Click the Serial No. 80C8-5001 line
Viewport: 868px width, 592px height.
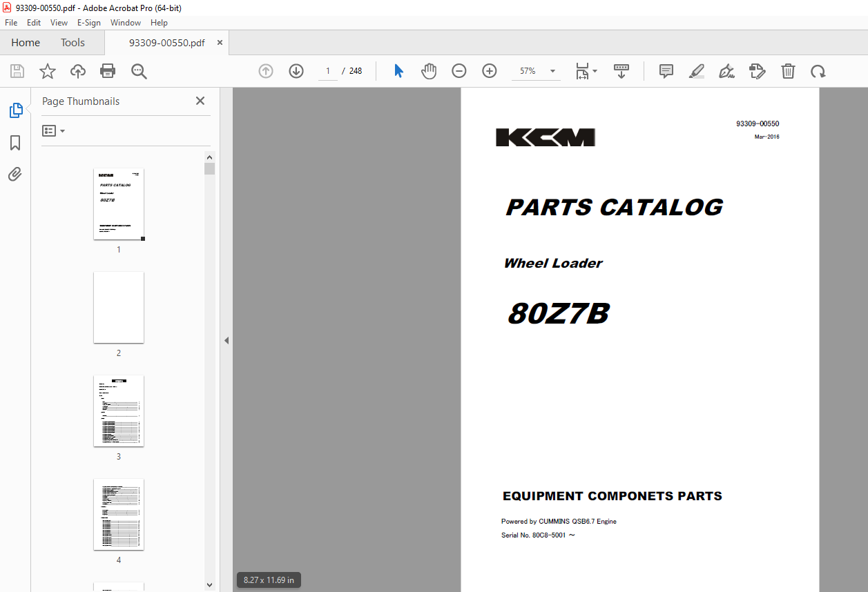coord(538,535)
